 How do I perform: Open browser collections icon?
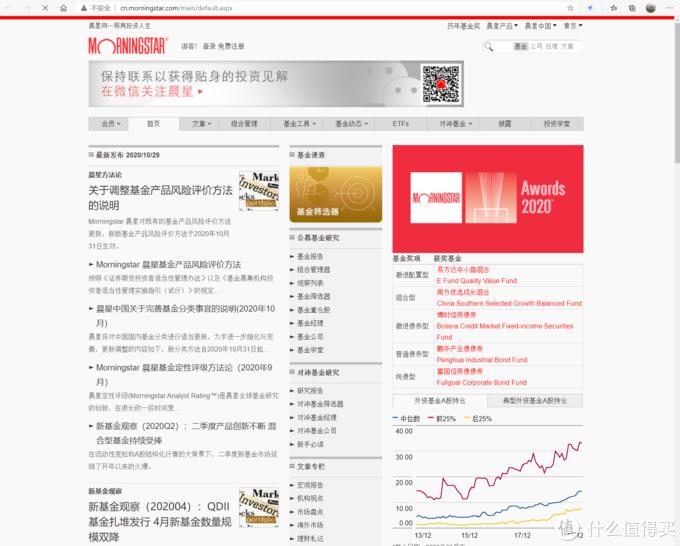(632, 8)
